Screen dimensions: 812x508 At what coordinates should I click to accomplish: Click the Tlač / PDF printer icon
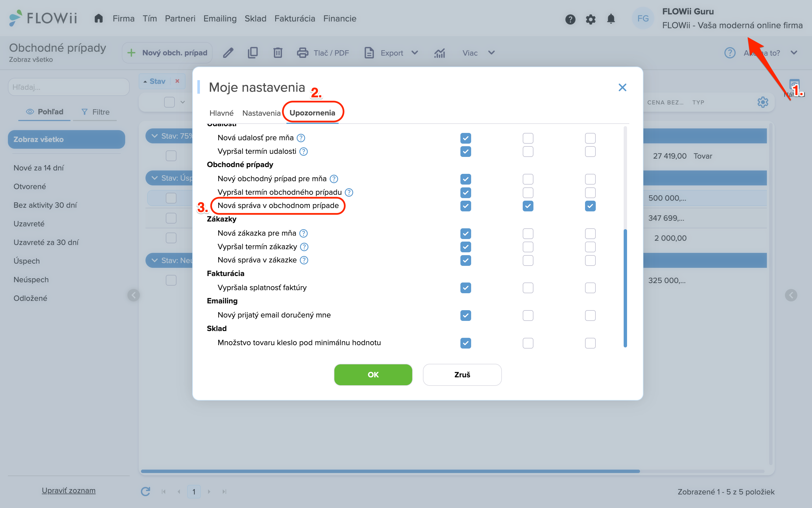[302, 53]
